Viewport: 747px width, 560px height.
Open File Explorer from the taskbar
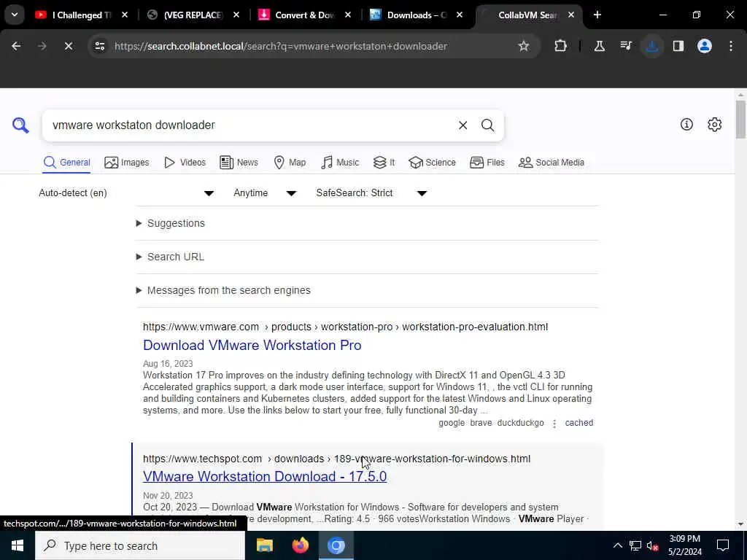[x=264, y=545]
